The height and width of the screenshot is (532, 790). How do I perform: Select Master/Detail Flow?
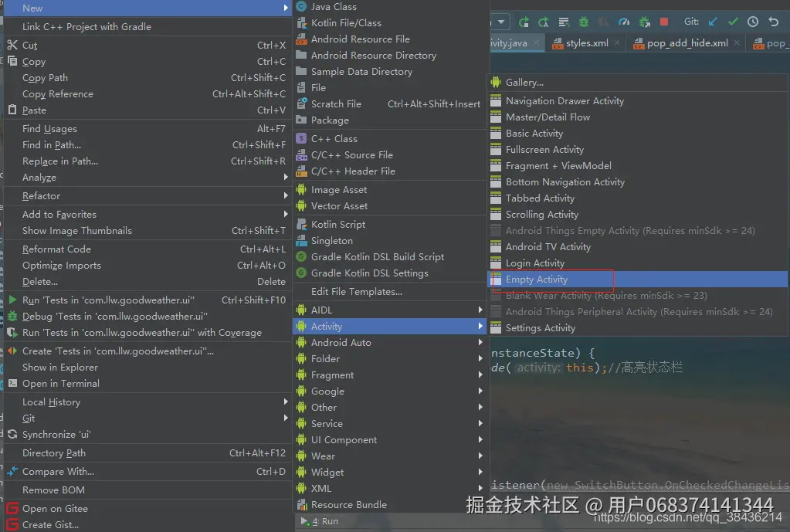click(x=638, y=117)
